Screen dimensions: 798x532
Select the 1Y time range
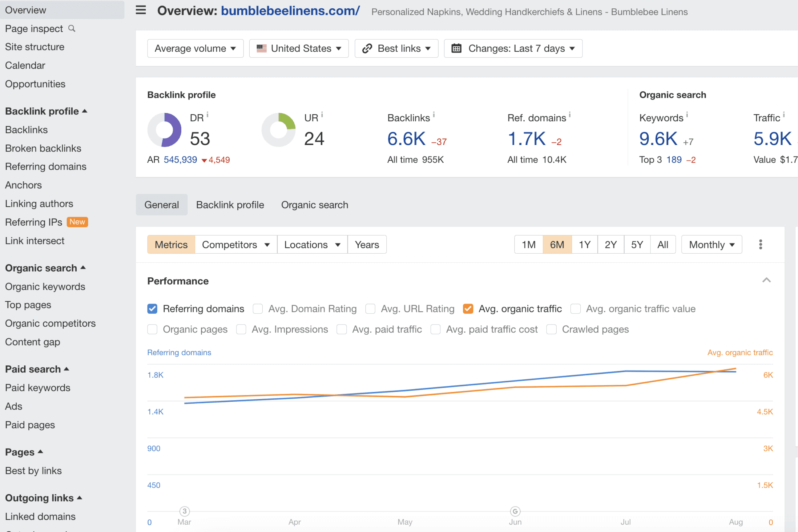(x=584, y=244)
